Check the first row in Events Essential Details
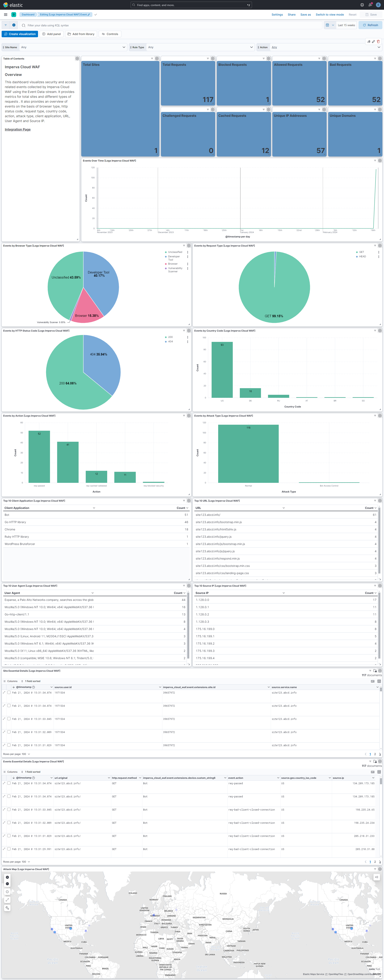This screenshot has height=980, width=384. tap(9, 783)
